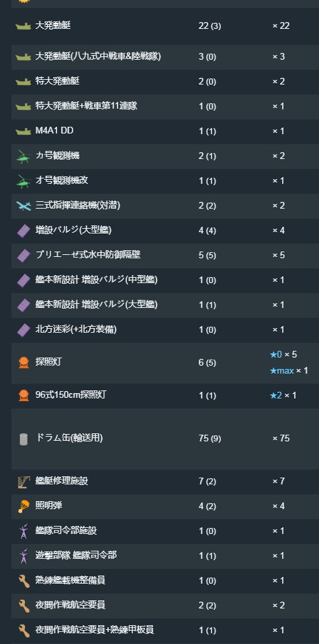This screenshot has width=319, height=644.
Task: Select the 北方迷彩(+北方装備) equipment name
Action: click(79, 329)
